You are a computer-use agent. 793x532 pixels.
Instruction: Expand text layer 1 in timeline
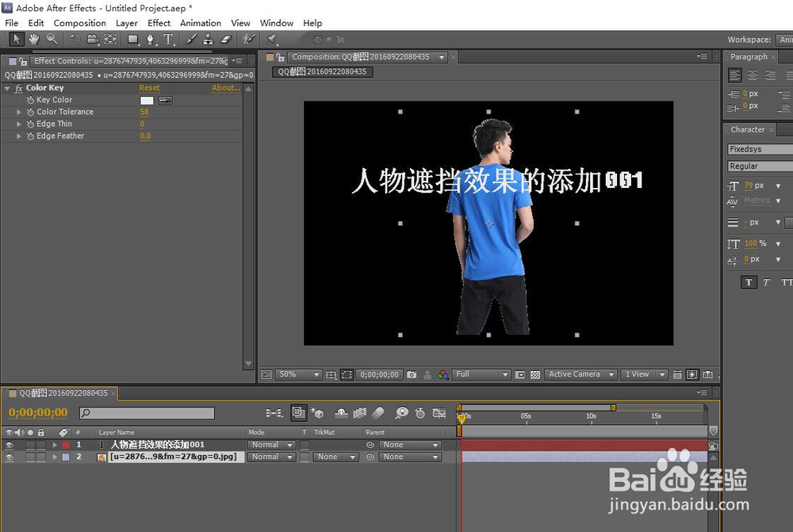(x=55, y=445)
